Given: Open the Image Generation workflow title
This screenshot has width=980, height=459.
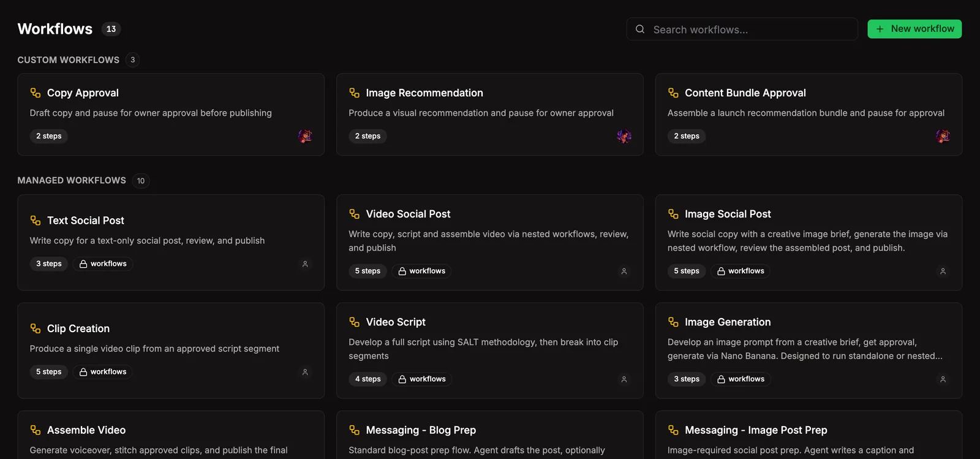Looking at the screenshot, I should [x=728, y=322].
